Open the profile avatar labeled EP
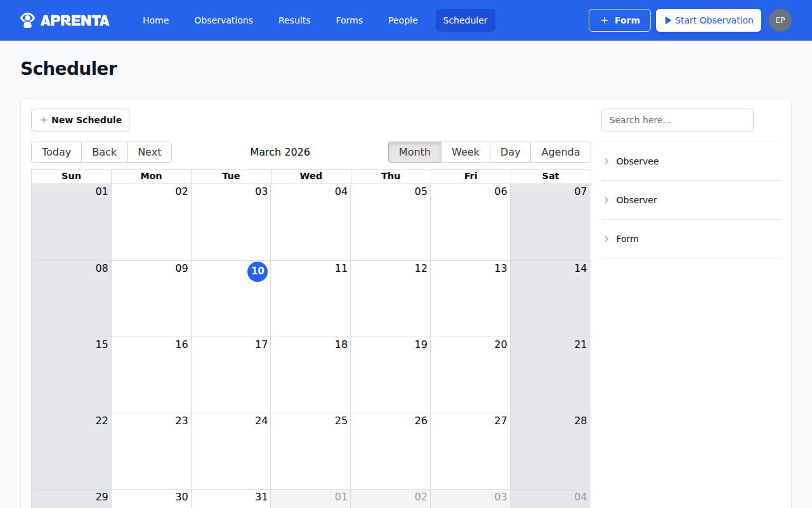 (x=780, y=20)
